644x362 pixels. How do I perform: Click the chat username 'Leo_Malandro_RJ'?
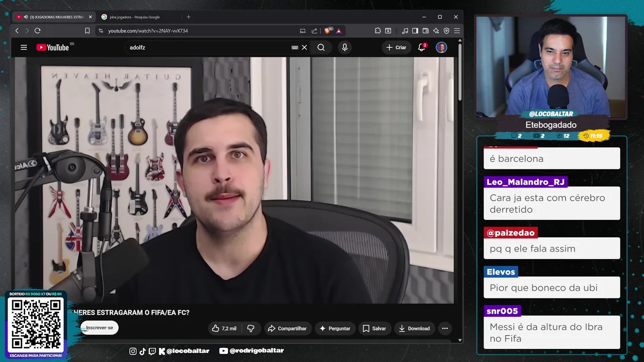pyautogui.click(x=525, y=182)
